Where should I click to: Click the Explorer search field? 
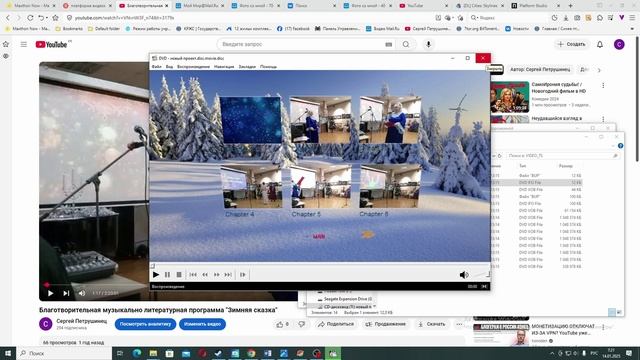[562, 156]
